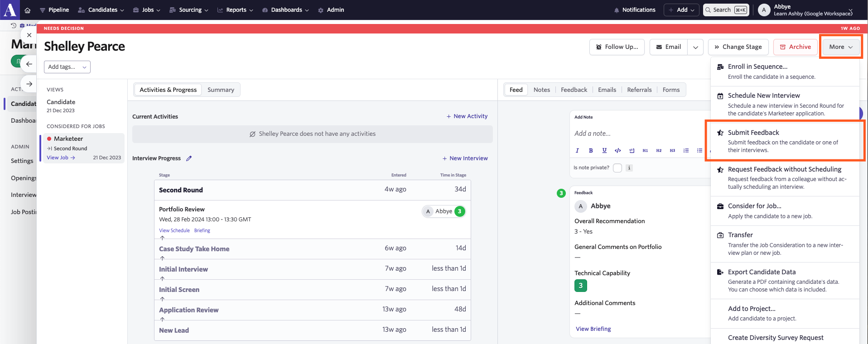The height and width of the screenshot is (344, 868).
Task: Insert a bulleted list in the note
Action: pos(699,151)
